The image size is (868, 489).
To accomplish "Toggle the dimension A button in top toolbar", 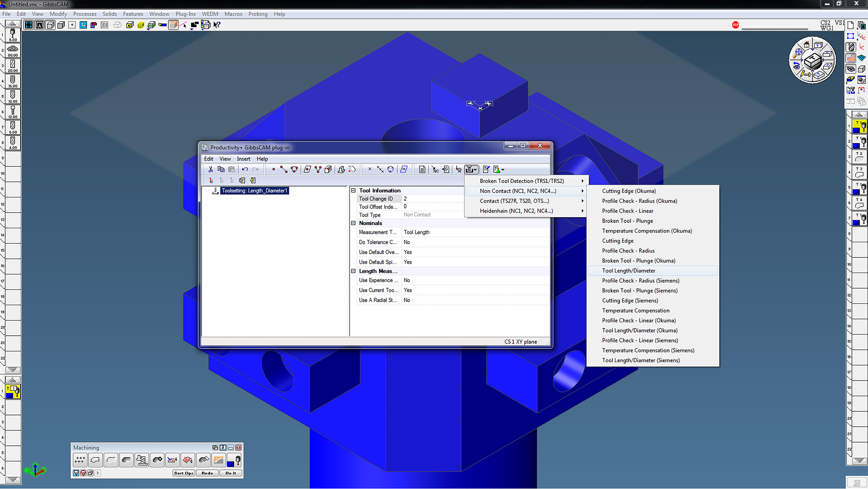I will pyautogui.click(x=39, y=25).
